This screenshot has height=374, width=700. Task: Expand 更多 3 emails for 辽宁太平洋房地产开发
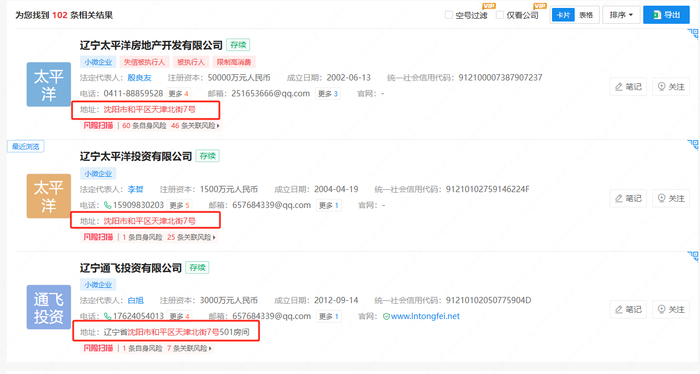point(328,93)
